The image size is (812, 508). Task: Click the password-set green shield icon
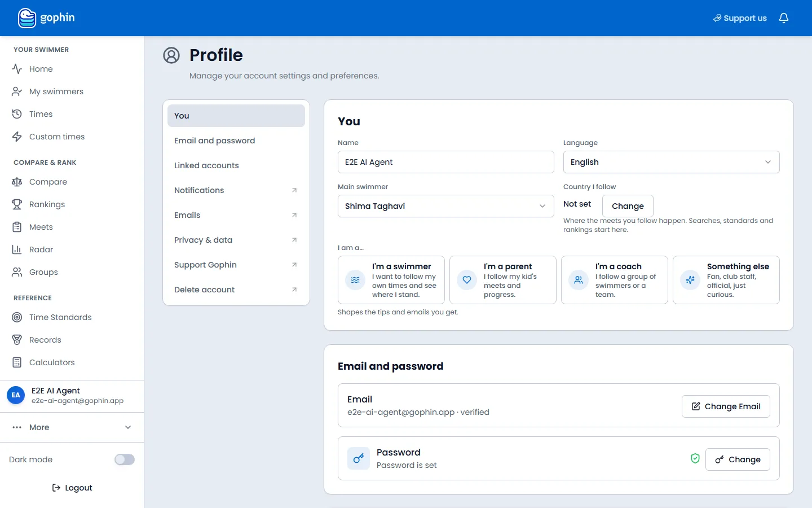[x=695, y=458]
